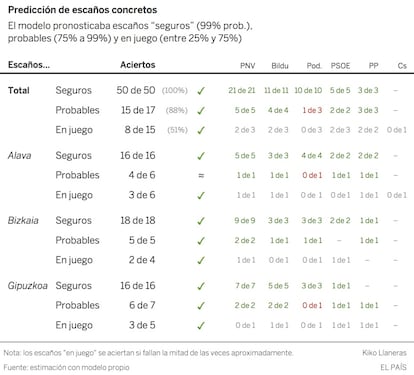Click the checkmark beside 18 de 18
The height and width of the screenshot is (375, 414).
pyautogui.click(x=201, y=221)
